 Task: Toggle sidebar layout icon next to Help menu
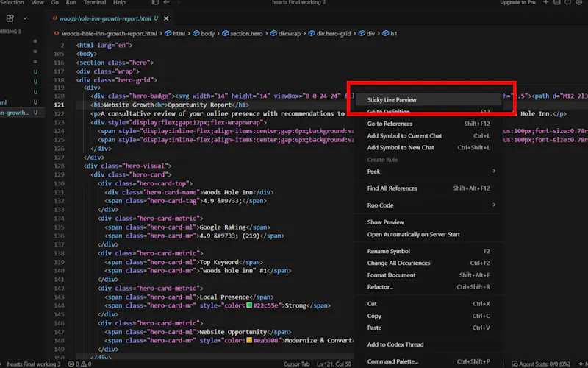(x=155, y=3)
